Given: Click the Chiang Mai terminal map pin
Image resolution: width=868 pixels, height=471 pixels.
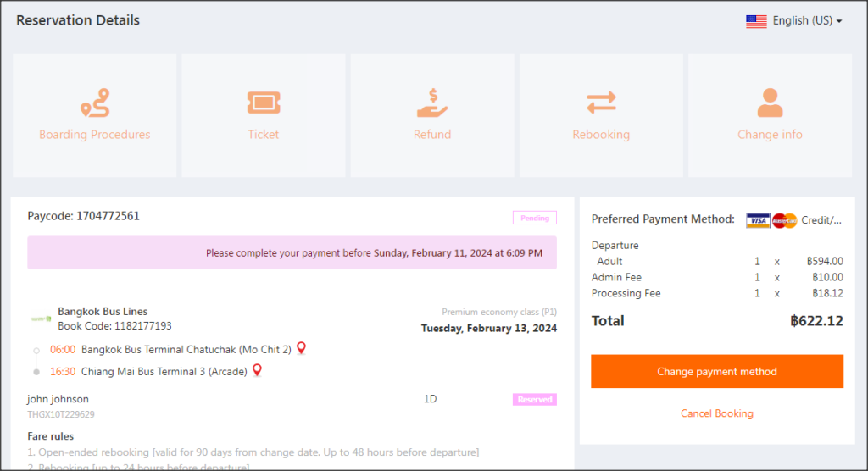Looking at the screenshot, I should (x=258, y=370).
